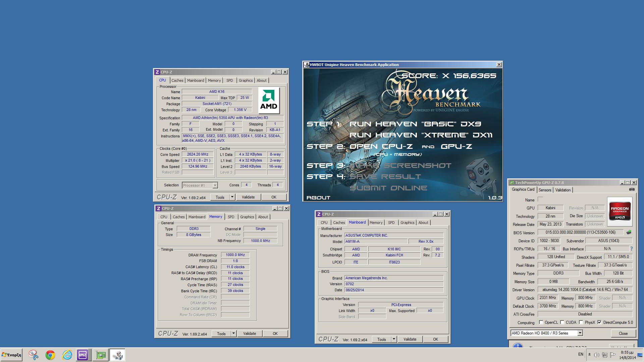Click Tools button in CPU-Z Mainboard window
This screenshot has height=362, width=644.
[x=382, y=339]
